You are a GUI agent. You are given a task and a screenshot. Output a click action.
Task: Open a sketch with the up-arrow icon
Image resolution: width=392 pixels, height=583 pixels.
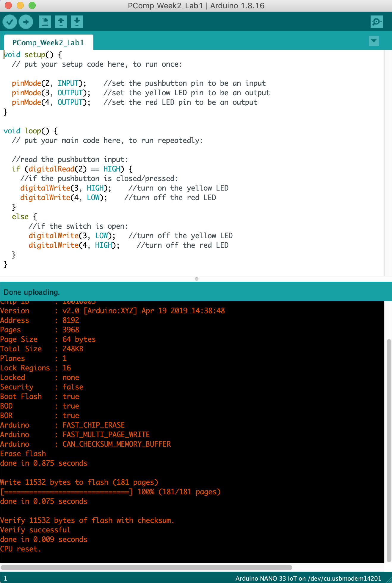click(x=61, y=22)
